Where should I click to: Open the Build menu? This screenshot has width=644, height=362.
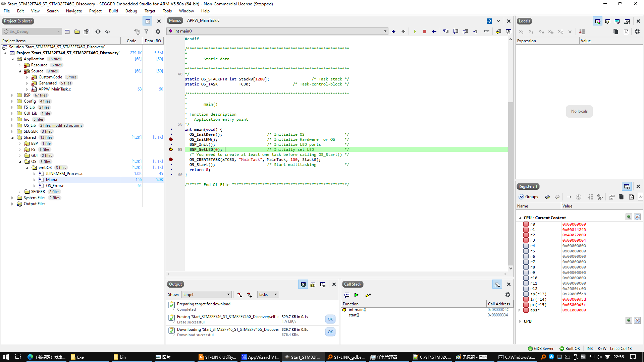[x=113, y=11]
